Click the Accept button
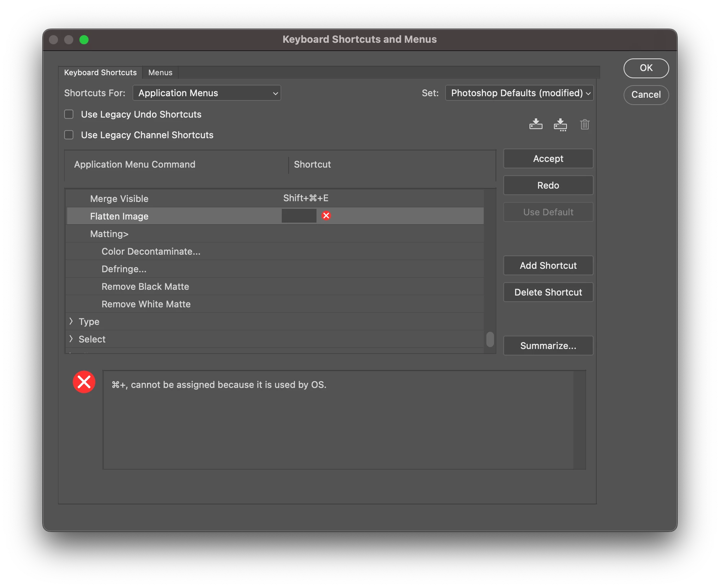The image size is (720, 588). click(x=548, y=158)
